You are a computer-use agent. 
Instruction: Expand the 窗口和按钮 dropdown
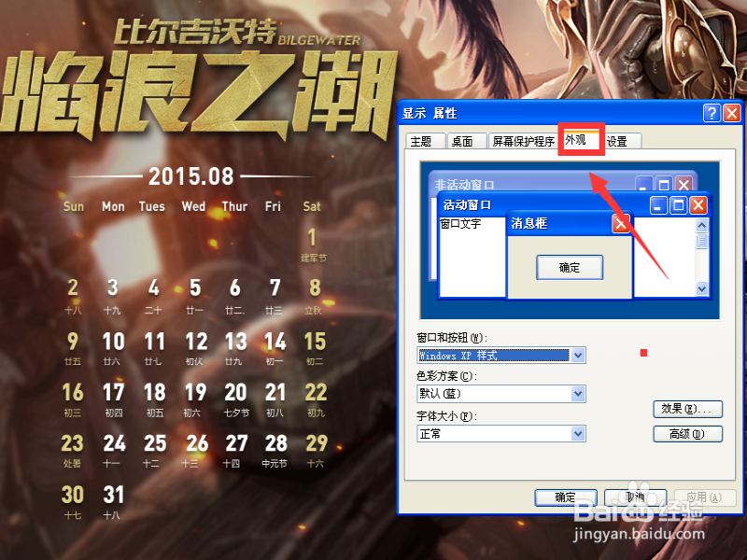(x=578, y=356)
